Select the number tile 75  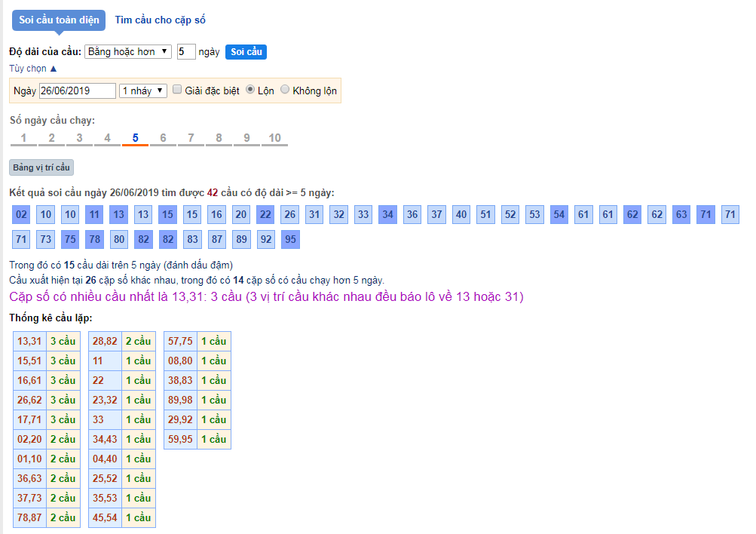70,240
